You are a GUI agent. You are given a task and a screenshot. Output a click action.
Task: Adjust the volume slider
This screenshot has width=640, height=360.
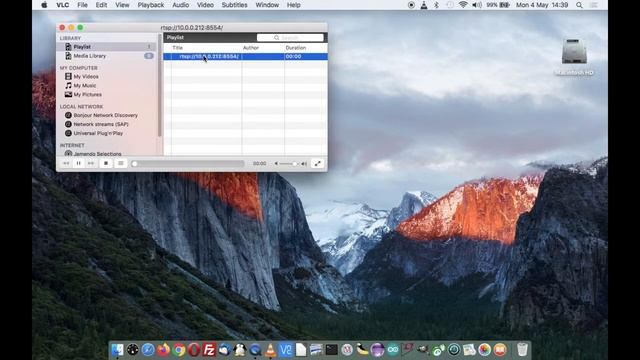pos(289,164)
